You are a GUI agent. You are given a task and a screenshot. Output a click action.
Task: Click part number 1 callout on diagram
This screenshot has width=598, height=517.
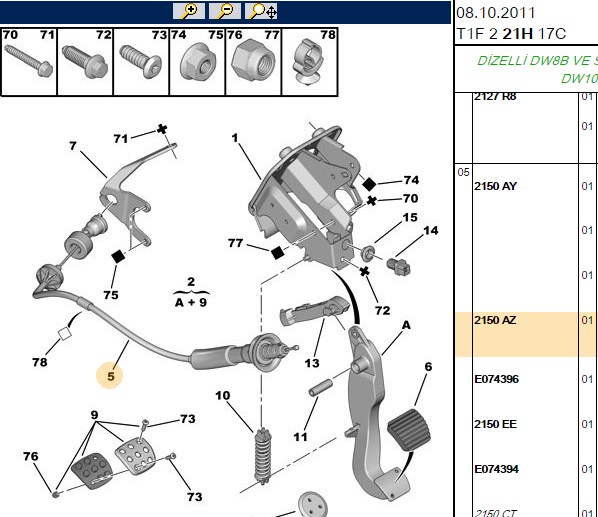235,138
